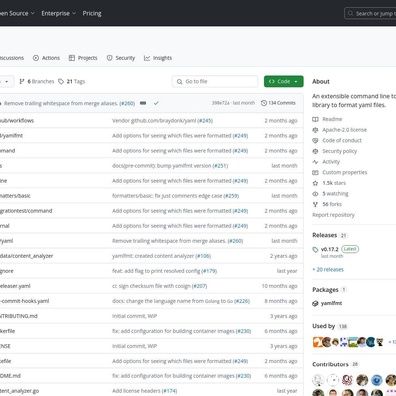This screenshot has height=396, width=396.
Task: Open the Pricing link
Action: 92,13
